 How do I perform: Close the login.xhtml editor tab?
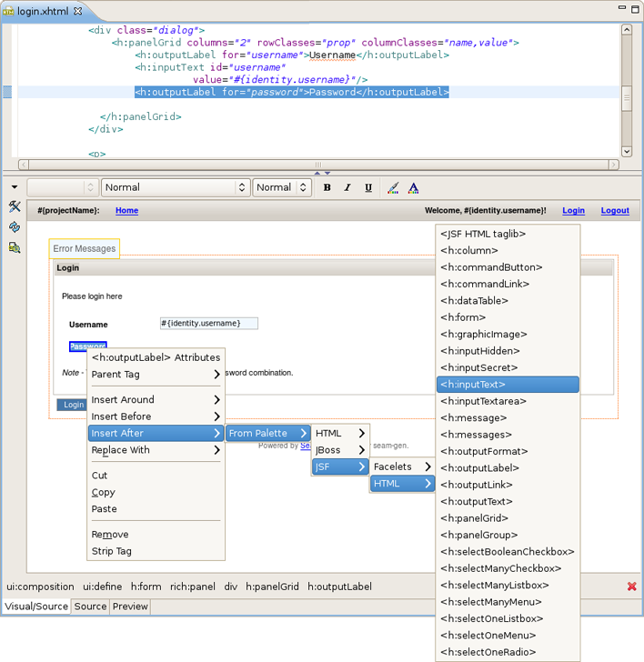(x=77, y=11)
